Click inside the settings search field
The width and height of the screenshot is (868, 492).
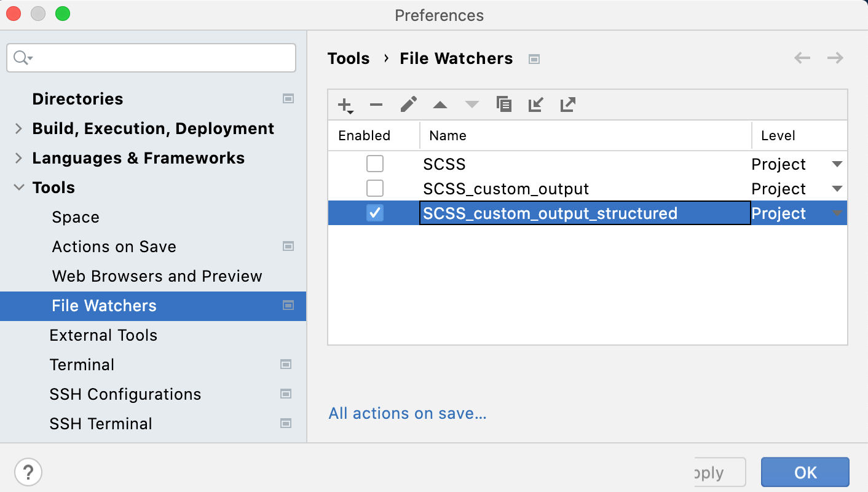click(151, 57)
